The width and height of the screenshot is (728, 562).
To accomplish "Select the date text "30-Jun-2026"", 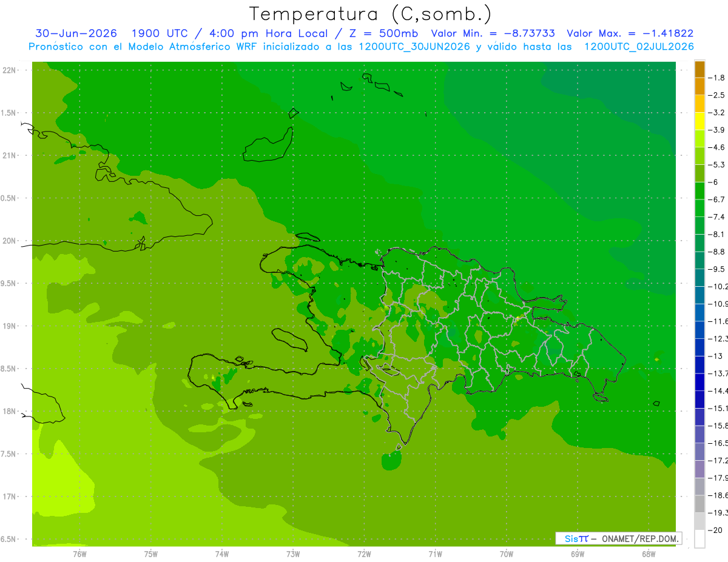I will 76,33.
